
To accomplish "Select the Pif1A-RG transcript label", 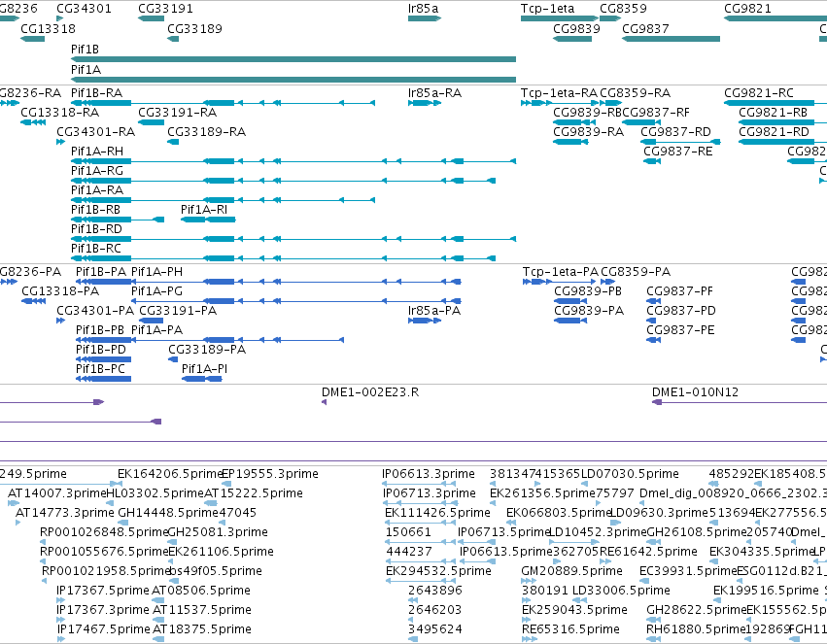I will (x=97, y=171).
